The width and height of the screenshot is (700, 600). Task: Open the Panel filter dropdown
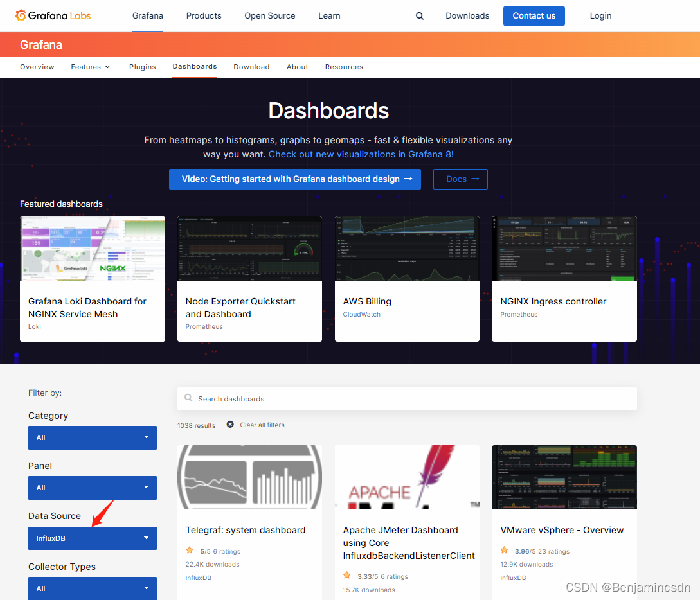tap(93, 488)
